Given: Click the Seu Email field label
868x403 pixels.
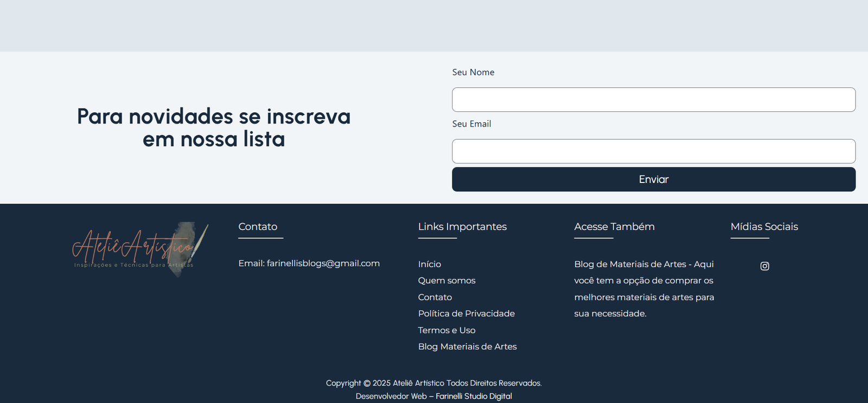Looking at the screenshot, I should (x=471, y=124).
